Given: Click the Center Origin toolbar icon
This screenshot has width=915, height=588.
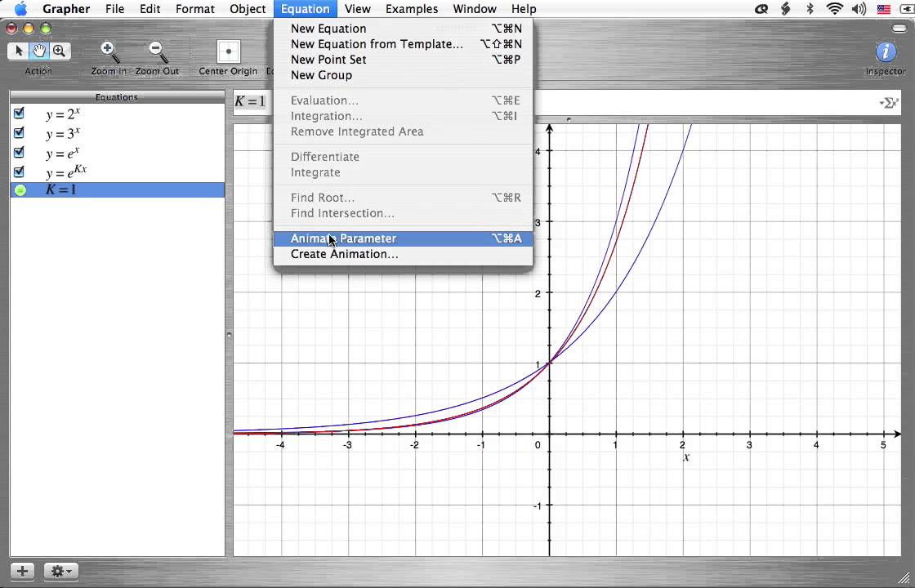Looking at the screenshot, I should tap(228, 51).
